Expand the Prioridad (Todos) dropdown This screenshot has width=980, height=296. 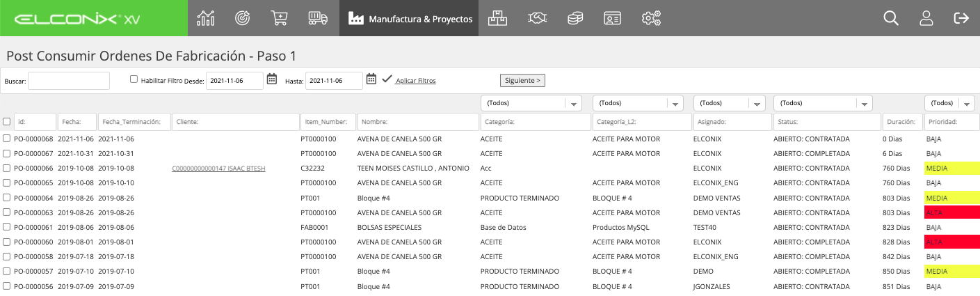pyautogui.click(x=949, y=103)
